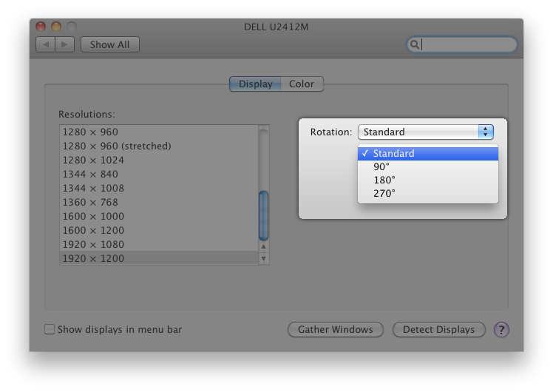Pick the 1344 × 1008 resolution

[159, 188]
